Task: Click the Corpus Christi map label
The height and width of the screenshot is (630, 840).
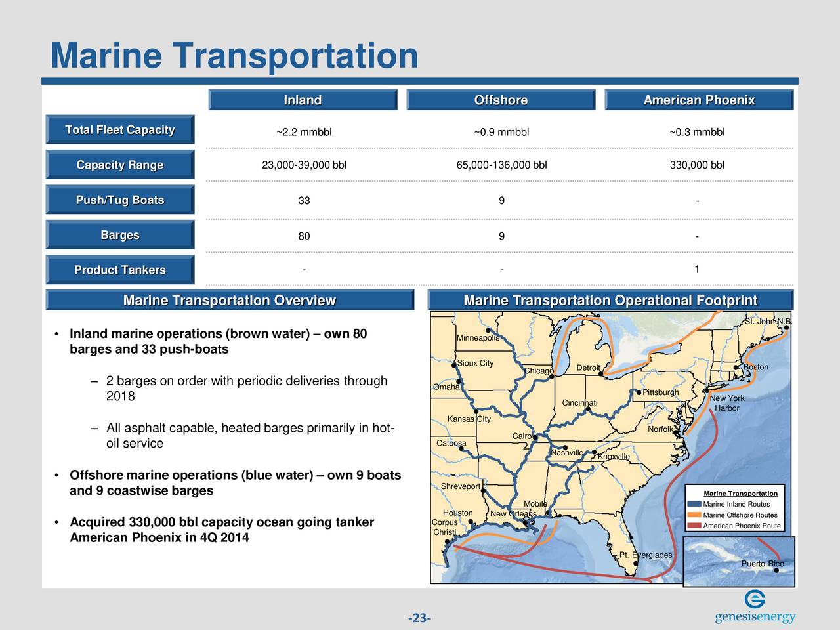Action: pos(445,527)
